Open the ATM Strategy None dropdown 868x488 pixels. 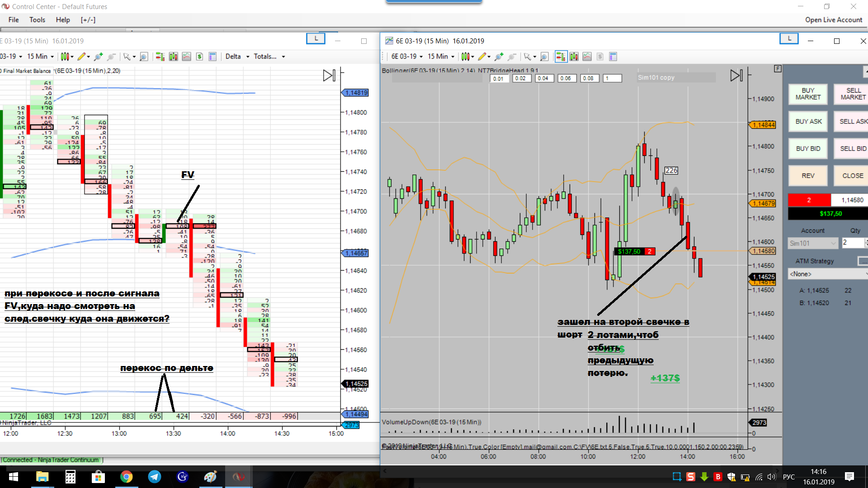tap(827, 274)
